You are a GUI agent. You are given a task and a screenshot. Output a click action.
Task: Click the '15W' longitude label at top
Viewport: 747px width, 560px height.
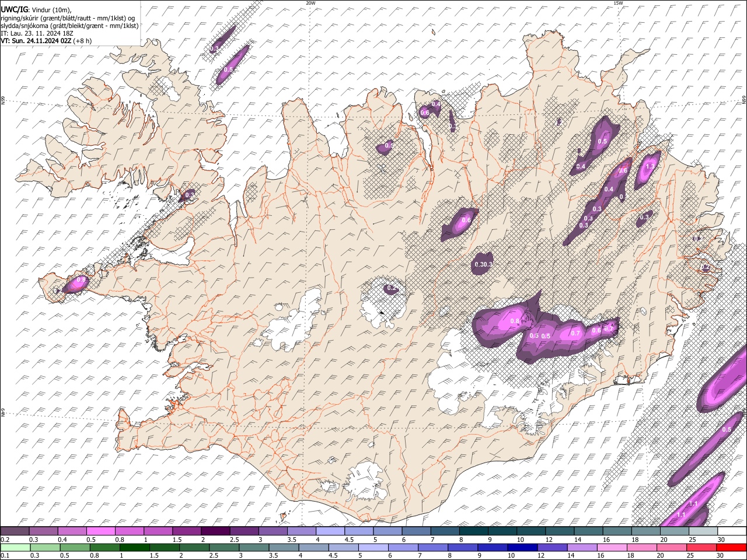click(618, 3)
